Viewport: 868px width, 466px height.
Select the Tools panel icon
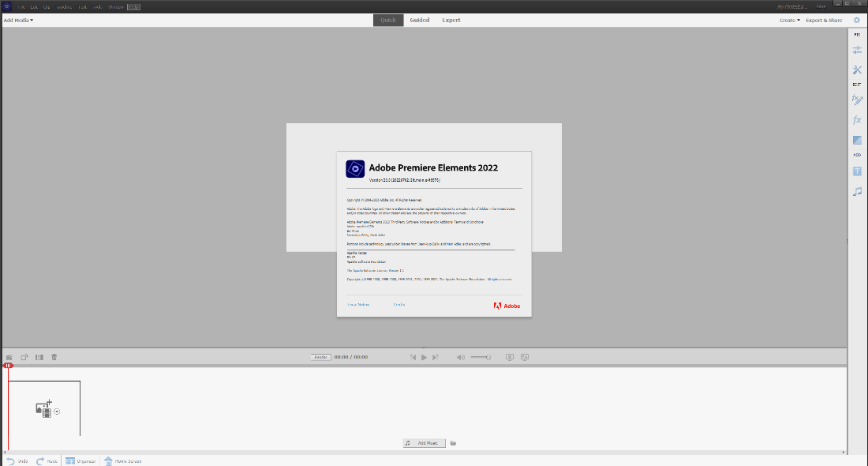click(x=857, y=70)
